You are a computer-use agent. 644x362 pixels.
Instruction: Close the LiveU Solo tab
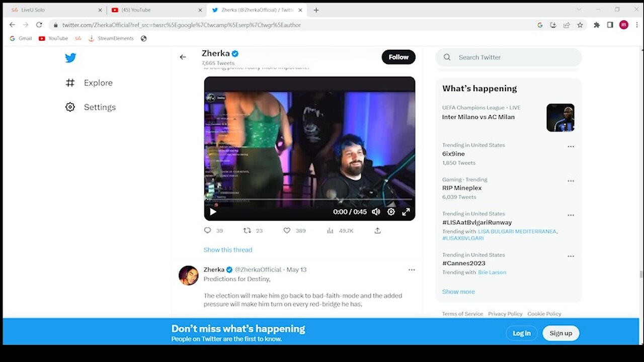pyautogui.click(x=100, y=10)
